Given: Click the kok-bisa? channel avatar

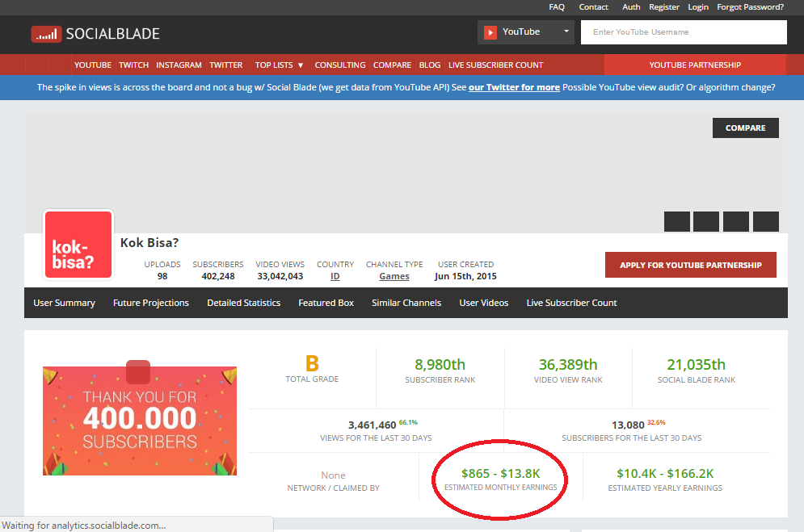Looking at the screenshot, I should (x=78, y=245).
